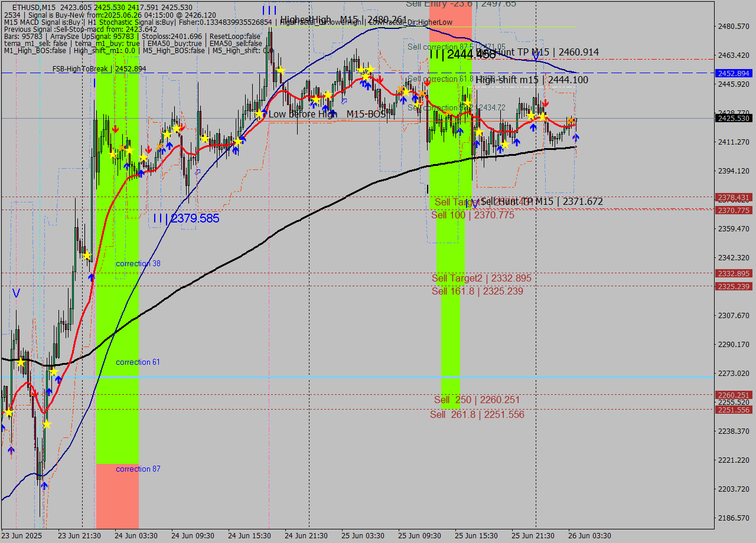Select the lowest yellow star near 2238
756x543 pixels.
click(x=47, y=424)
